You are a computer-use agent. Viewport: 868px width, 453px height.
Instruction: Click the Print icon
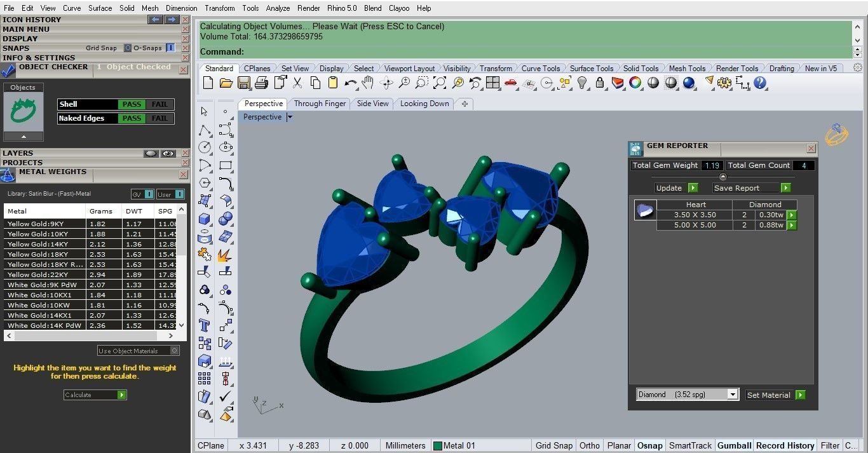tap(261, 83)
